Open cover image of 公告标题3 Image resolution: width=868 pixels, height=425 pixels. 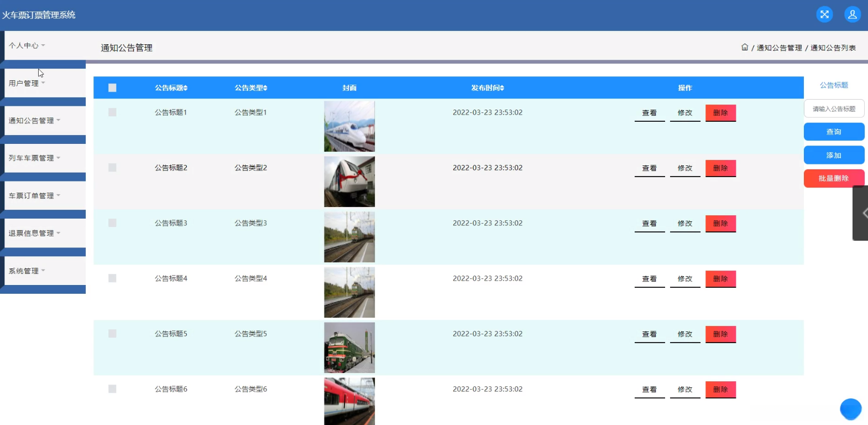click(x=349, y=237)
